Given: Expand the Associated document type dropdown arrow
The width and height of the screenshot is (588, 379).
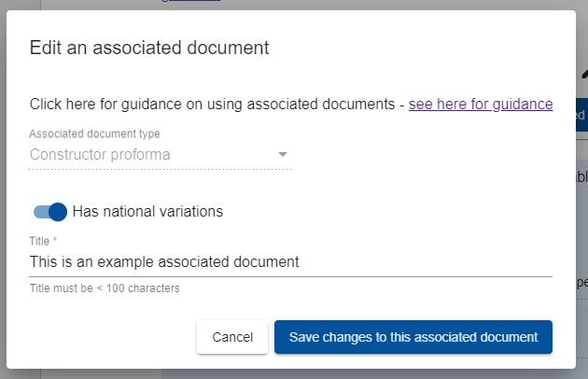Looking at the screenshot, I should point(282,154).
